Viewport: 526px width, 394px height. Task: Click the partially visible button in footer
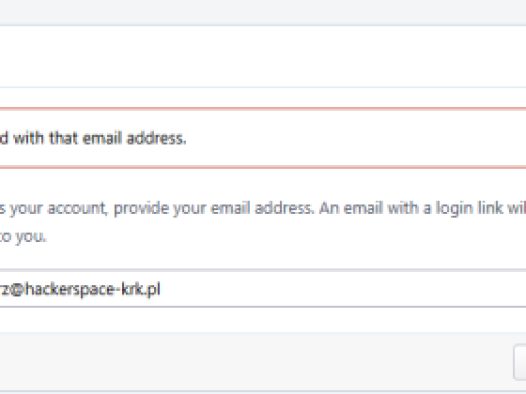coord(520,362)
